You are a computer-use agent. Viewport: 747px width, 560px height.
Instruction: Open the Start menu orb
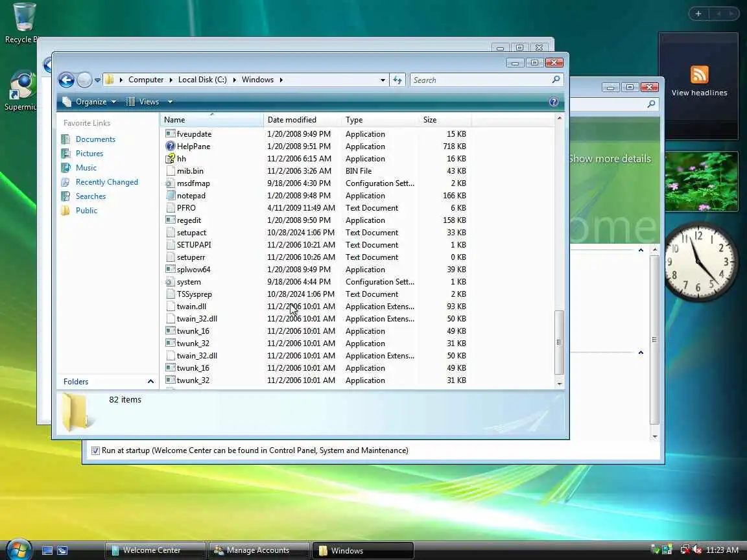[19, 549]
